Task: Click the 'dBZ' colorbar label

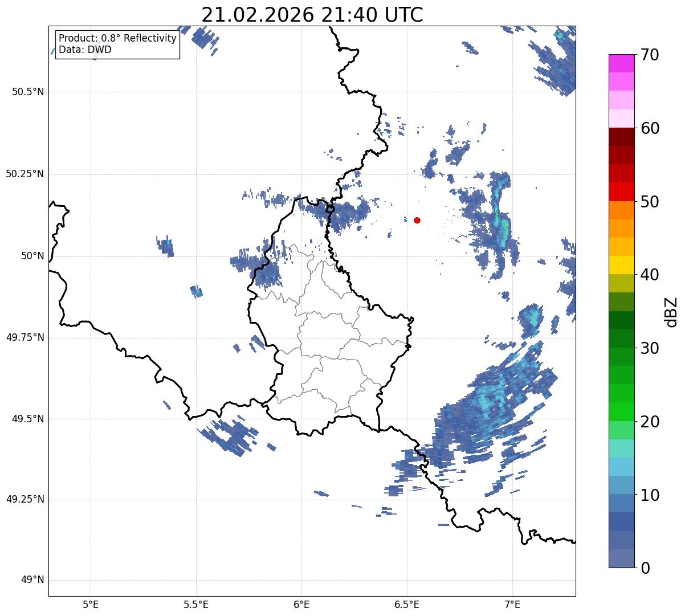Action: [x=671, y=311]
